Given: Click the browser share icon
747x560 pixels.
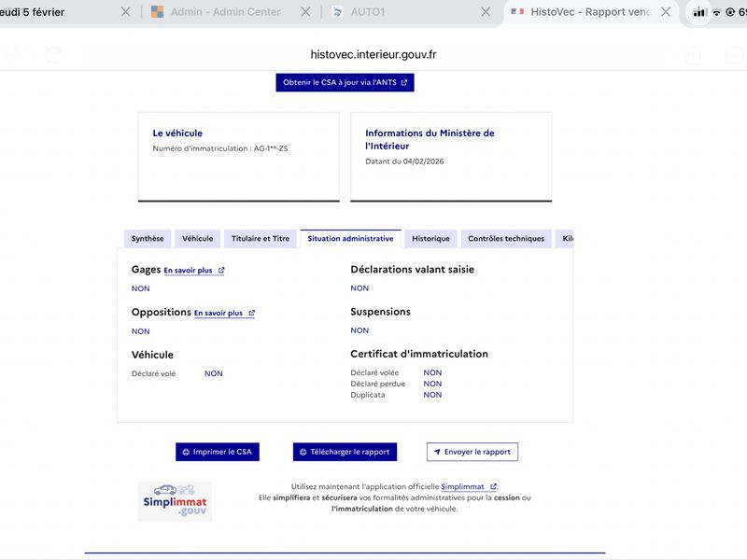Looking at the screenshot, I should click(693, 55).
